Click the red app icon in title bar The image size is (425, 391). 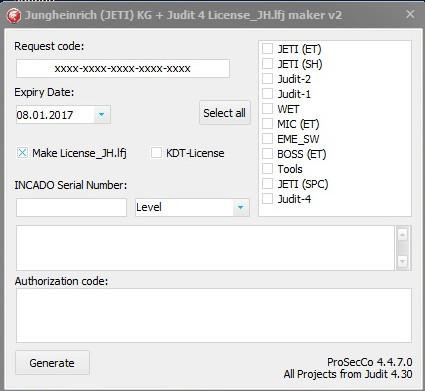[14, 15]
